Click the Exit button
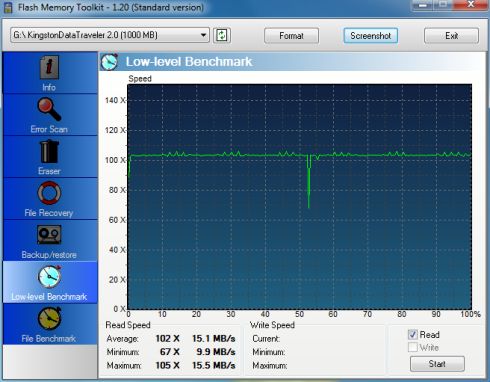This screenshot has height=382, width=490. point(451,36)
